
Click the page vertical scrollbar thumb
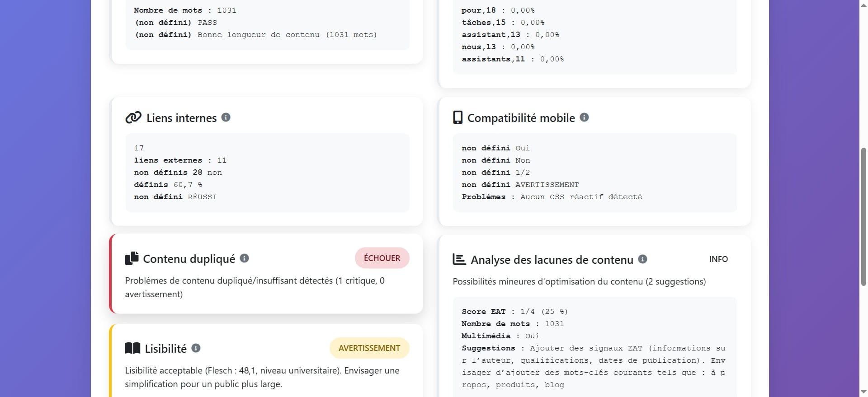(863, 217)
